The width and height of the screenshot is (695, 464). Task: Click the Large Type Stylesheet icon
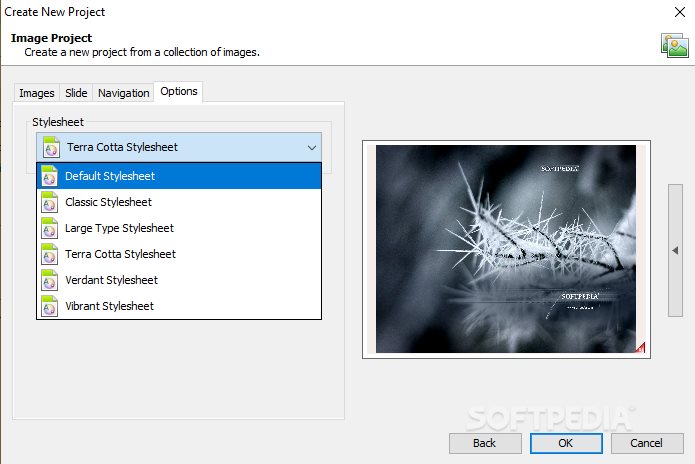click(49, 228)
